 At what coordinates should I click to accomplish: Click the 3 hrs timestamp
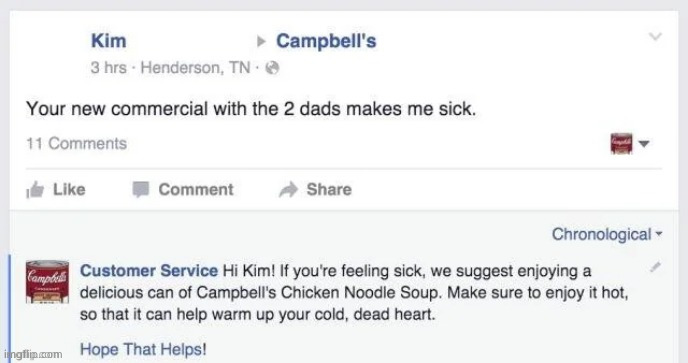(108, 68)
